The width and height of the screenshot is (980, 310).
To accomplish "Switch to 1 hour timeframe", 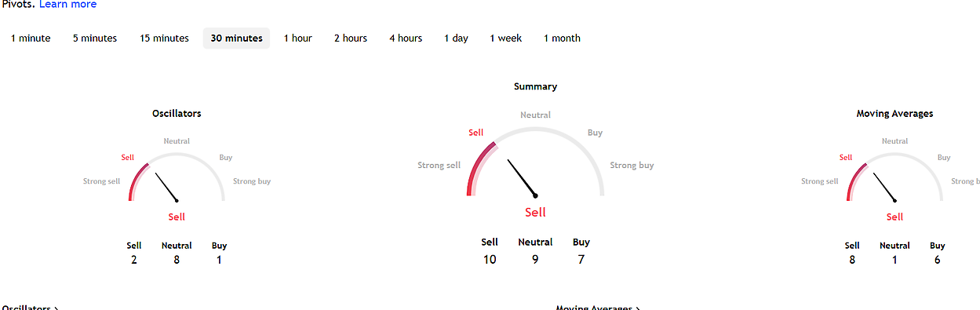I will click(x=298, y=38).
